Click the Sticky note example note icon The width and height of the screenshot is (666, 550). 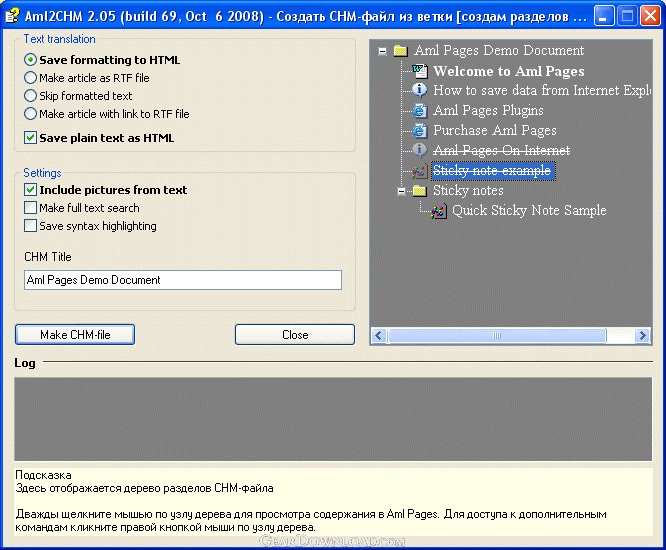coord(420,171)
